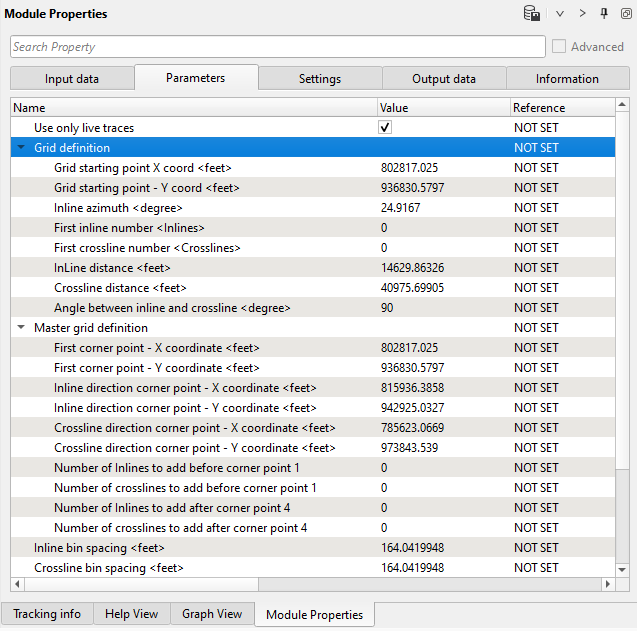
Task: Click the database save icon
Action: click(x=532, y=14)
